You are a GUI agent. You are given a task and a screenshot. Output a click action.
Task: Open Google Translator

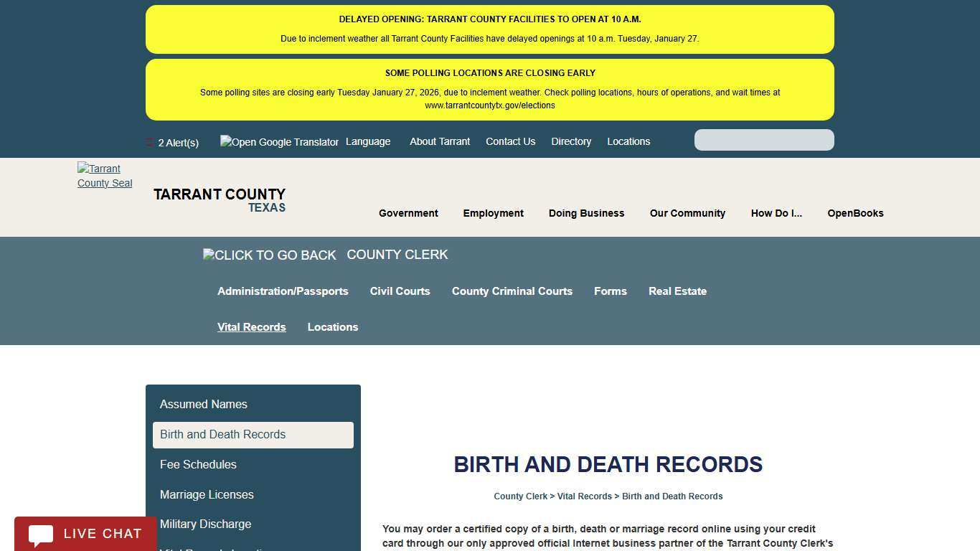(x=279, y=141)
